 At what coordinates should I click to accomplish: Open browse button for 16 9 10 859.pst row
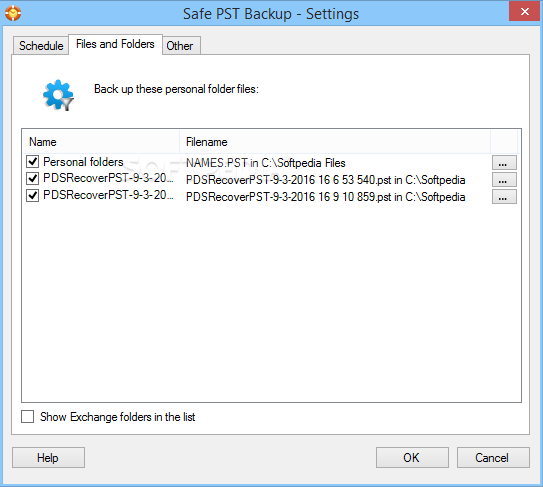coord(504,197)
